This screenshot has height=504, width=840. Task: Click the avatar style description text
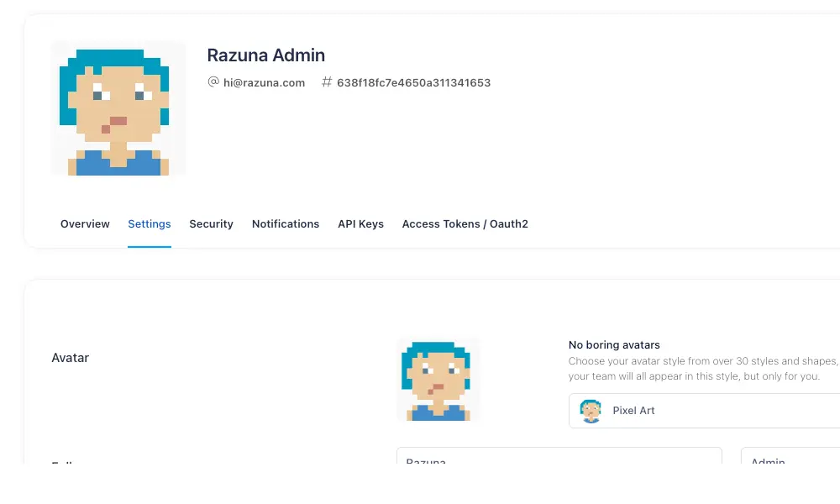(702, 369)
